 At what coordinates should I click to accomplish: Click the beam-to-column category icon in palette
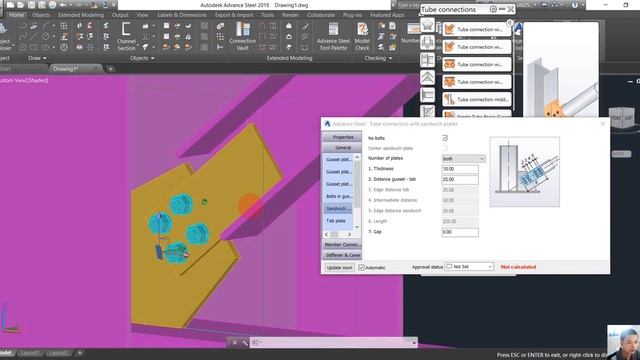427,60
